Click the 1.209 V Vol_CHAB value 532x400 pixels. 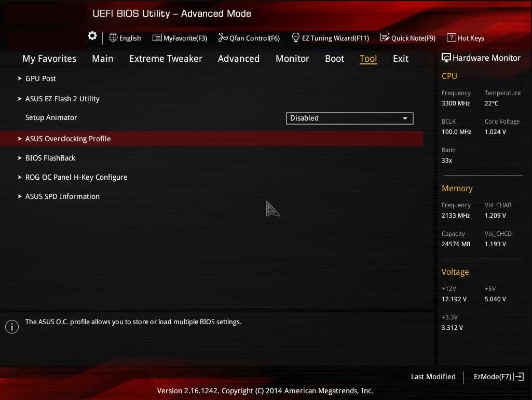coord(495,215)
